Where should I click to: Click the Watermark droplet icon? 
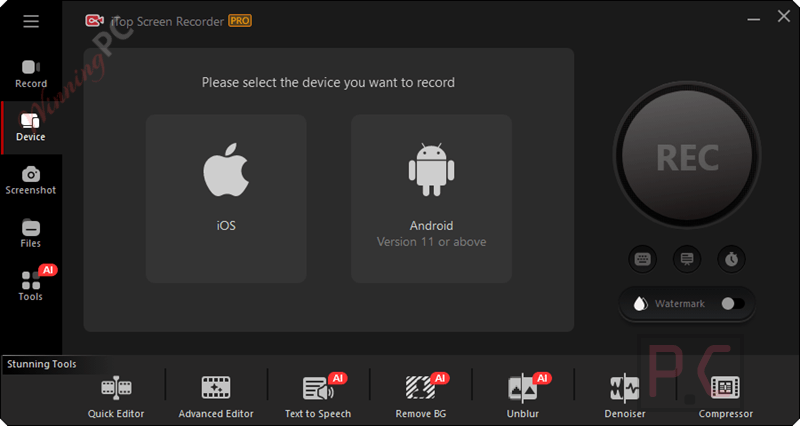pyautogui.click(x=640, y=304)
